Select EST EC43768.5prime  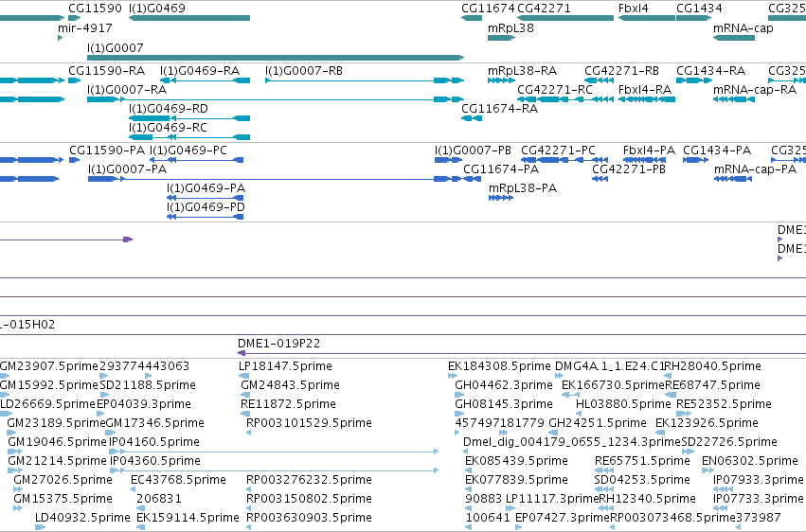pos(135,490)
